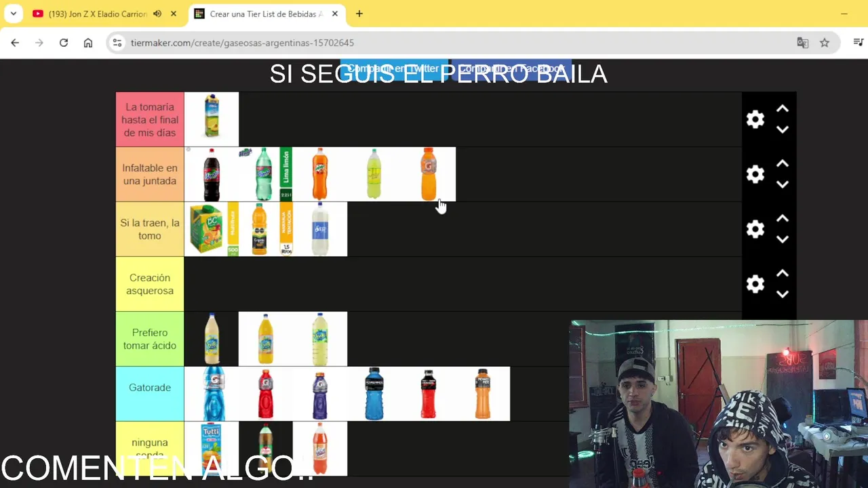Reload the tiermaker page
The height and width of the screenshot is (488, 868).
(x=64, y=43)
